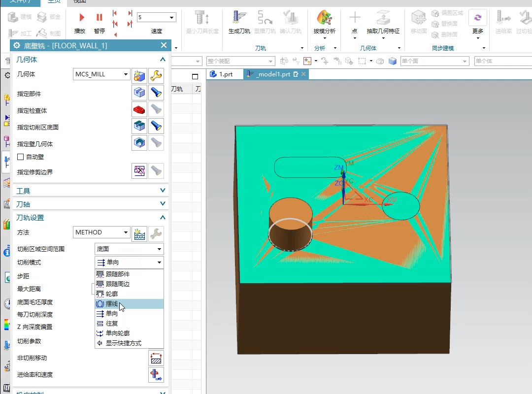
Task: Click the step to start playback icon
Action: click(115, 13)
